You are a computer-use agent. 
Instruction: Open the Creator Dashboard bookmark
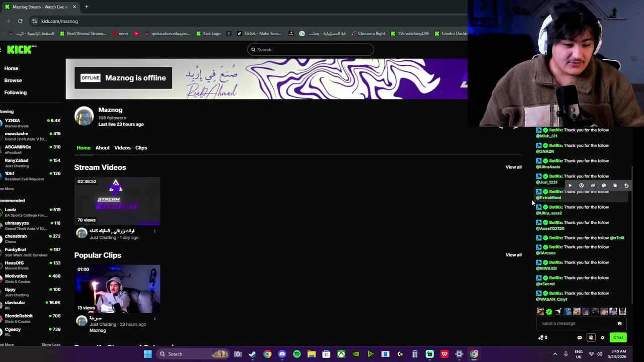(451, 34)
